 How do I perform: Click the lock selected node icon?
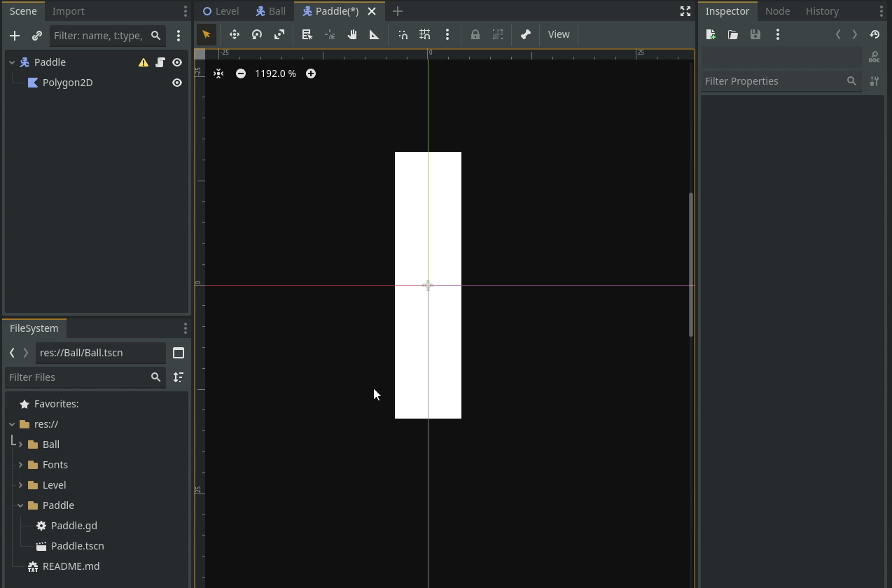click(475, 34)
